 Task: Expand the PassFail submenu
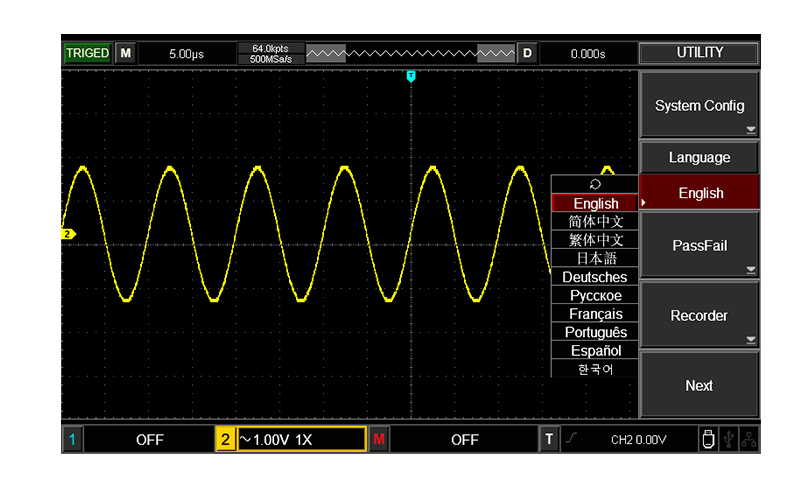click(699, 245)
